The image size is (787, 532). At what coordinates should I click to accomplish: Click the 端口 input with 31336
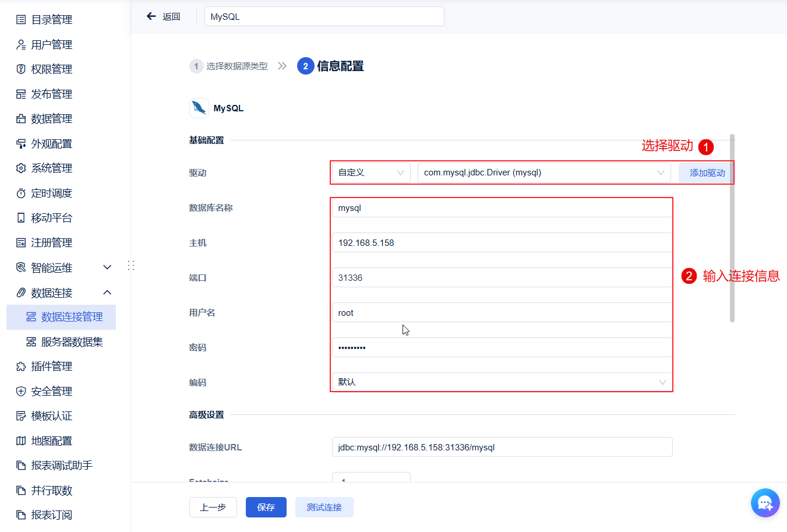click(502, 278)
